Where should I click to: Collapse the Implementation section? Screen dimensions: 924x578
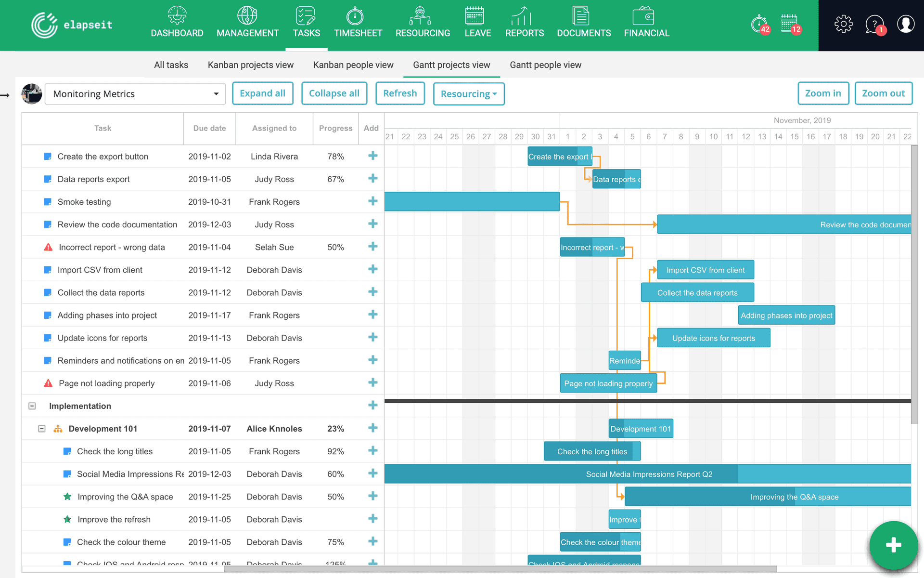(33, 406)
